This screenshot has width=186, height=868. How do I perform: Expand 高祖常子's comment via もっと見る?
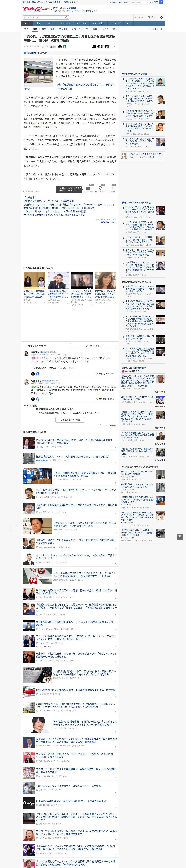click(x=69, y=368)
